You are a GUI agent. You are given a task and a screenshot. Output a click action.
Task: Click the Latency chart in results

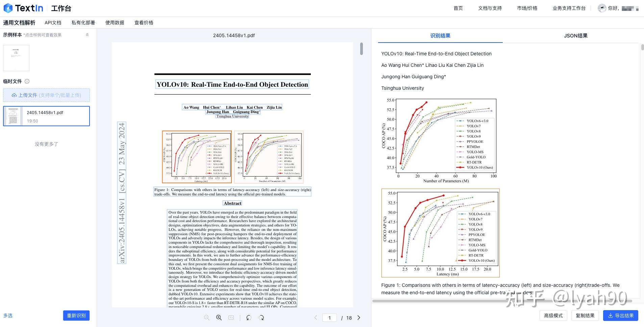click(x=440, y=233)
